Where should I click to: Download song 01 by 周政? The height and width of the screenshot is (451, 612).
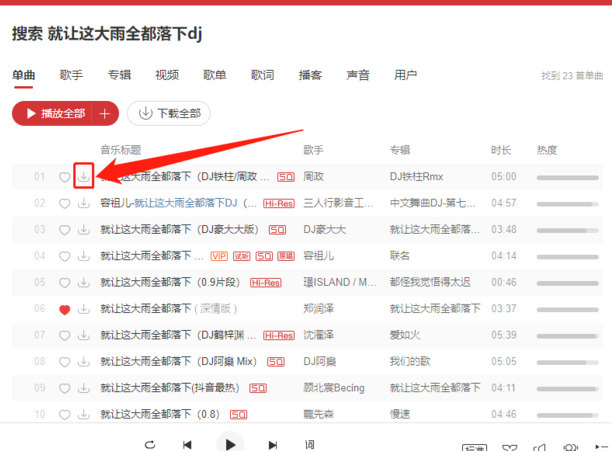84,177
